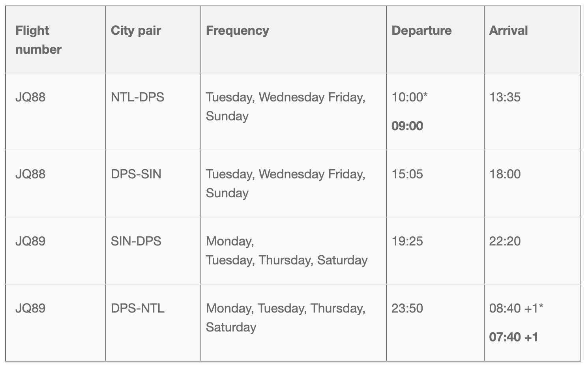Click the 10:00* departure time

409,97
